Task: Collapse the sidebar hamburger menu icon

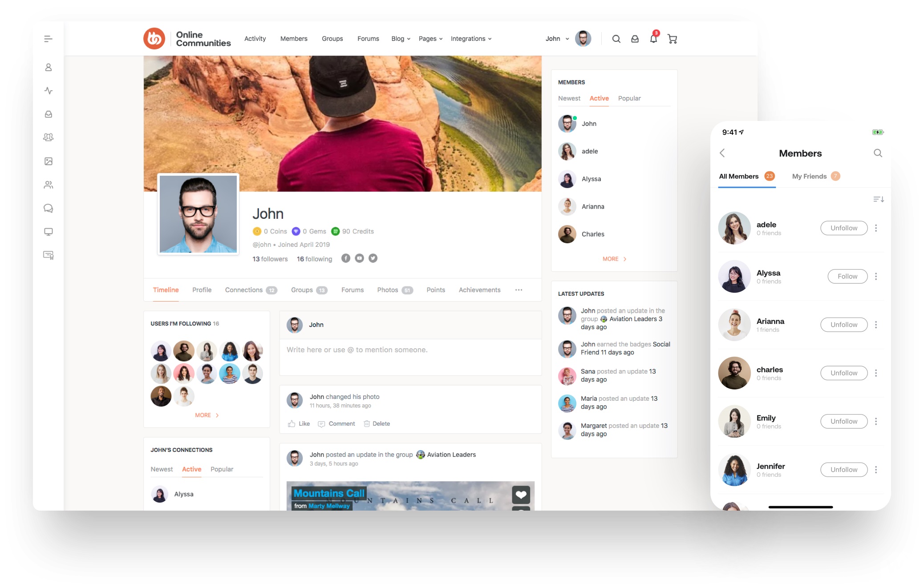Action: [x=49, y=39]
